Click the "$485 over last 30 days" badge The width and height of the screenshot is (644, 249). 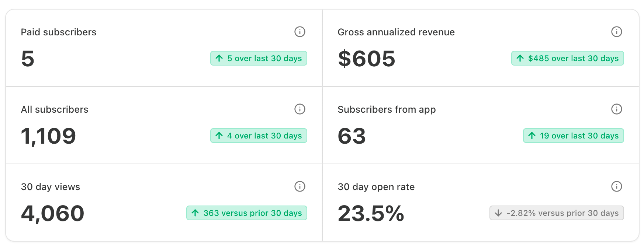pos(568,58)
